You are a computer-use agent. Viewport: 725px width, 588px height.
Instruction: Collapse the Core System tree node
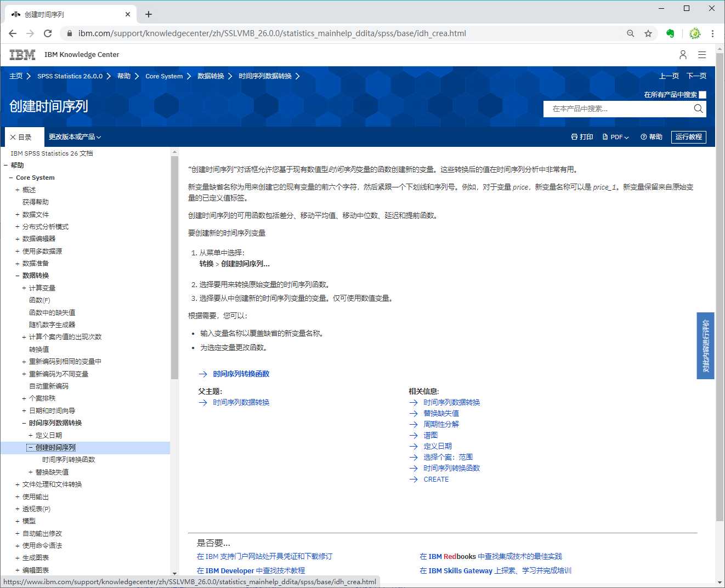click(x=11, y=178)
